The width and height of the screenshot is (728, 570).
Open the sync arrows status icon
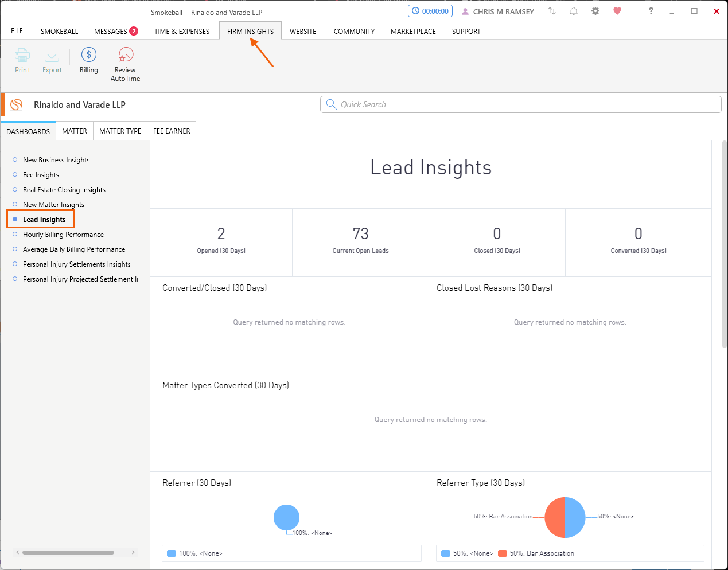click(552, 11)
